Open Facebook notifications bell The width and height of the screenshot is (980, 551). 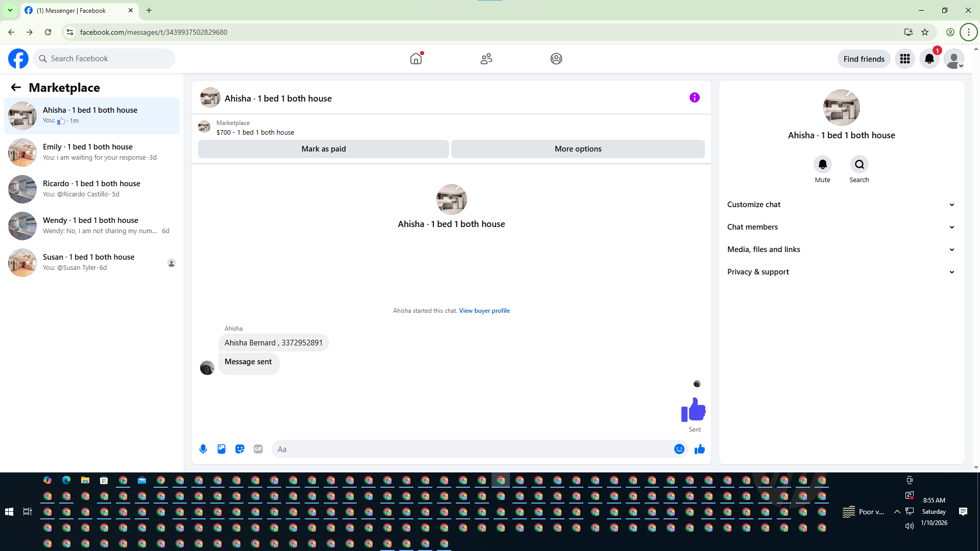[x=929, y=59]
